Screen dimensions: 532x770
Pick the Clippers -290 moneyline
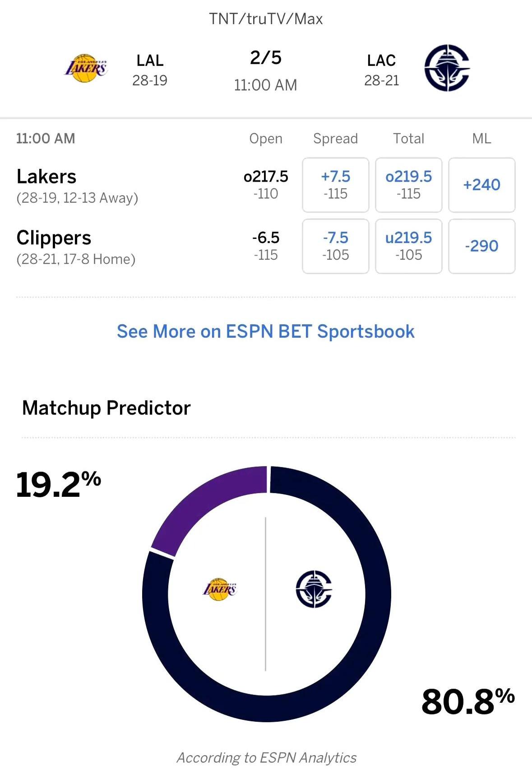(482, 246)
